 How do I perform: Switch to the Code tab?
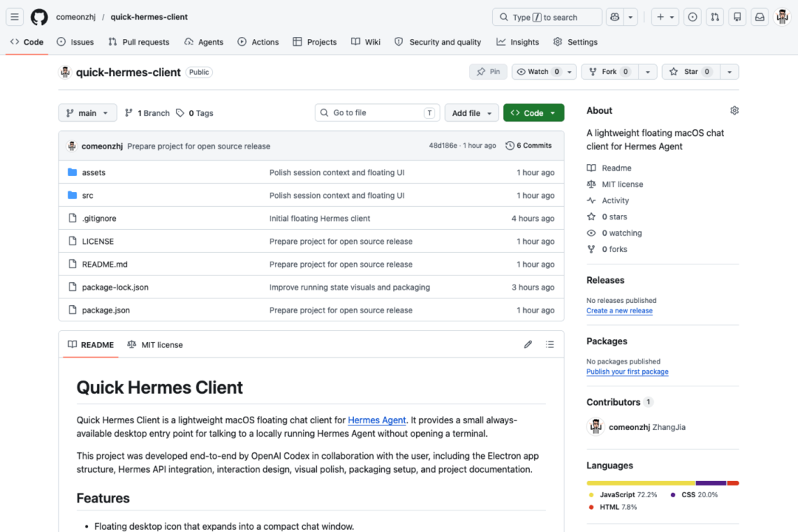coord(27,41)
